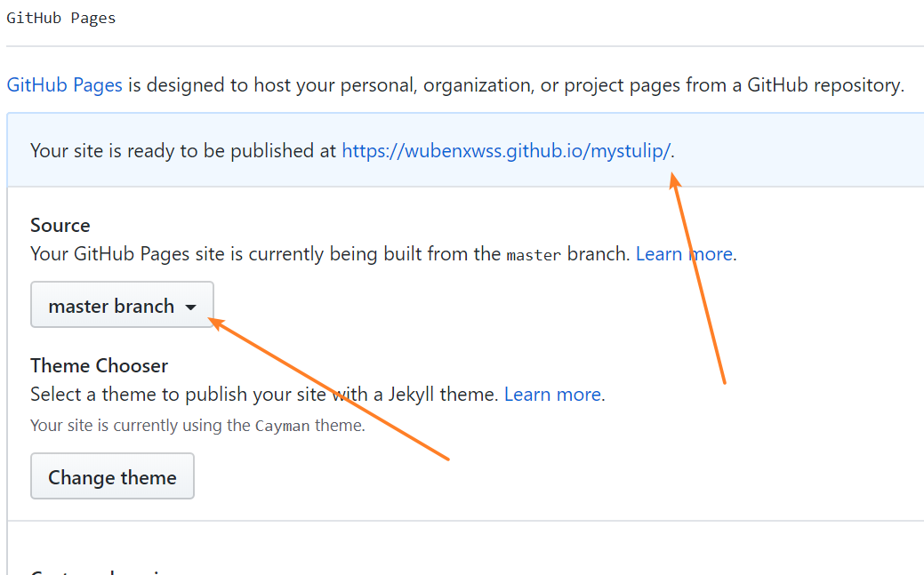This screenshot has height=575, width=924.
Task: Click the 'currently using the Cayman theme' text
Action: tap(198, 426)
